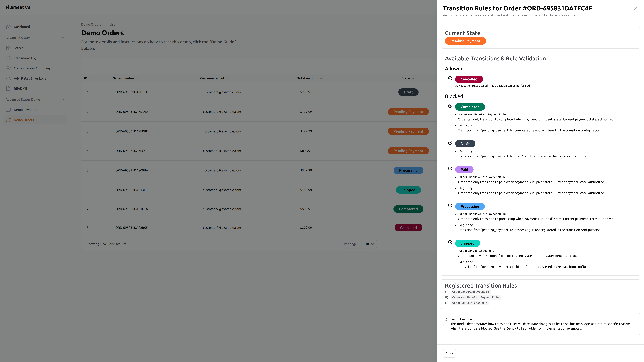
Task: Sort the table by Total amount
Action: pyautogui.click(x=308, y=78)
